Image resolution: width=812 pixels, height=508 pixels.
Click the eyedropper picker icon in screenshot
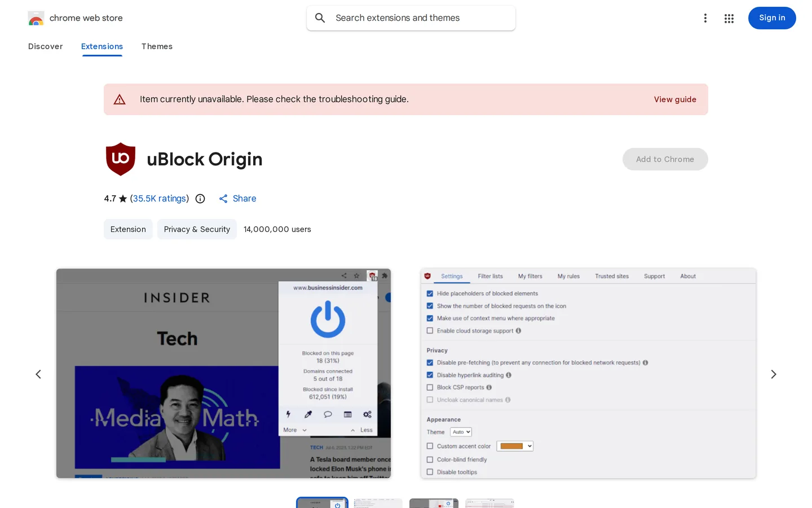click(308, 414)
